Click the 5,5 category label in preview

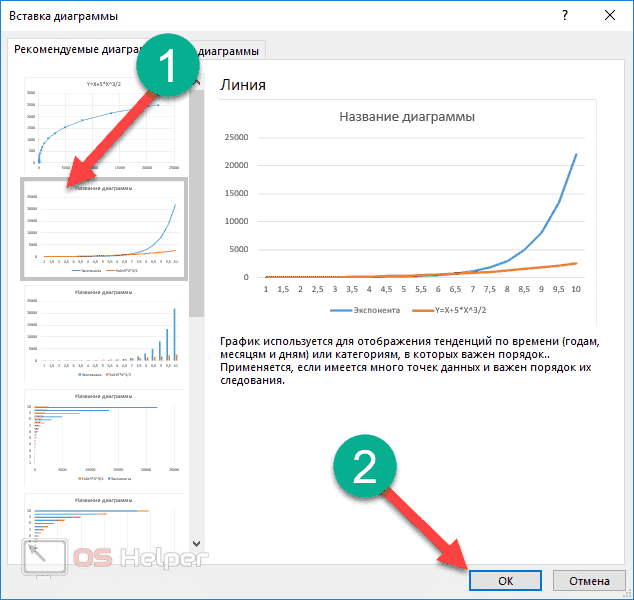421,289
